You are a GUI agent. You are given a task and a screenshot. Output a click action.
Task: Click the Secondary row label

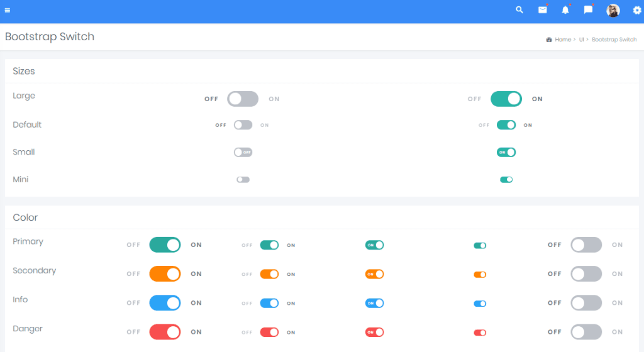click(x=35, y=271)
